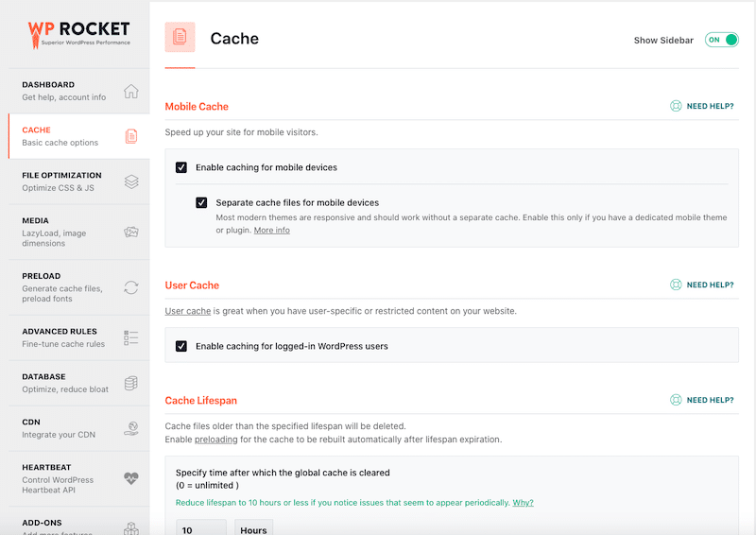The width and height of the screenshot is (756, 535).
Task: Click the File Optimization layers icon
Action: pos(131,181)
